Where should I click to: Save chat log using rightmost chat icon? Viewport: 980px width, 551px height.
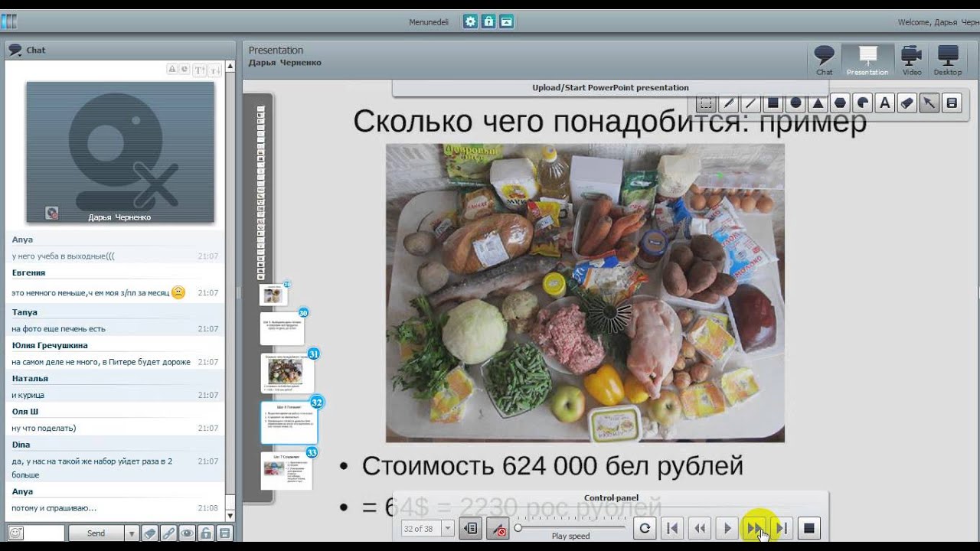click(x=224, y=533)
